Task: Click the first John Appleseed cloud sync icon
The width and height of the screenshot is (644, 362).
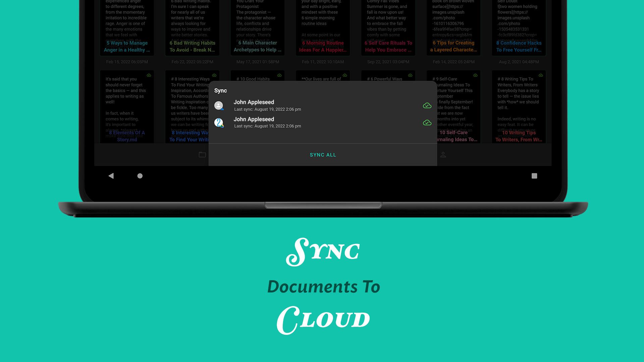Action: point(427,106)
